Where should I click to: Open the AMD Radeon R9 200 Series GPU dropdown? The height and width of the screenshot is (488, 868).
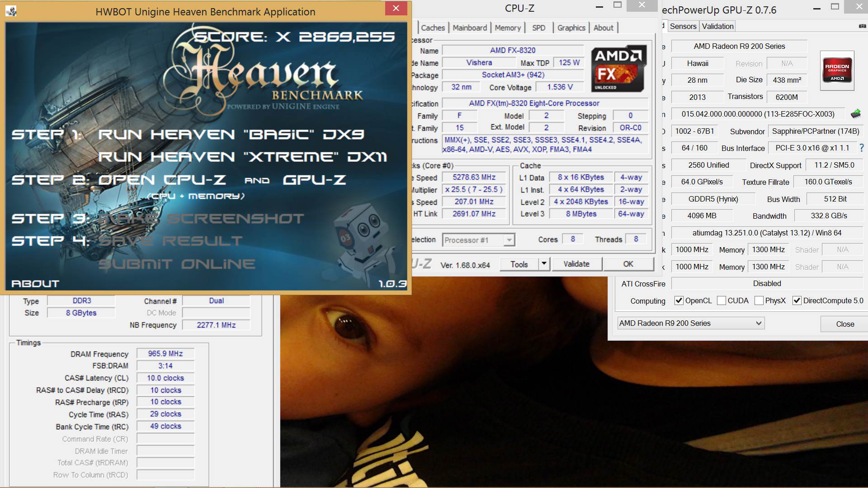click(x=691, y=323)
